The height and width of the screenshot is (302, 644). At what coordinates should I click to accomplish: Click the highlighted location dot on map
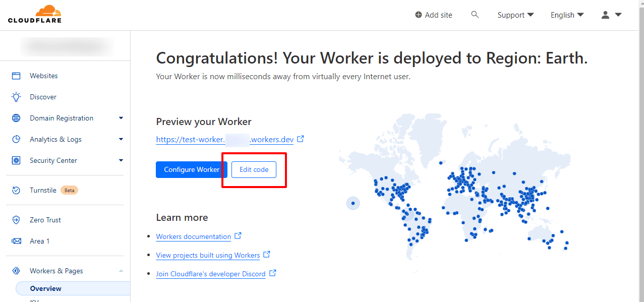pos(353,203)
